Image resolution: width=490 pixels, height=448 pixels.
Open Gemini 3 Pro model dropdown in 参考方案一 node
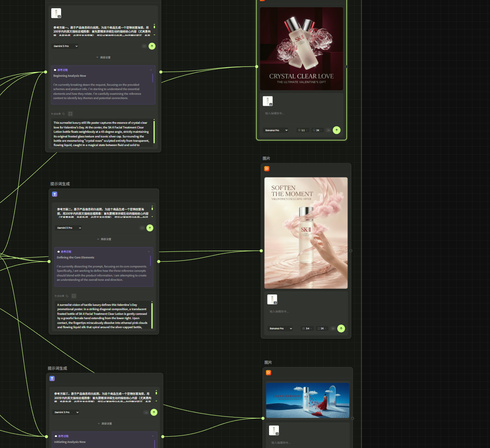coord(65,46)
